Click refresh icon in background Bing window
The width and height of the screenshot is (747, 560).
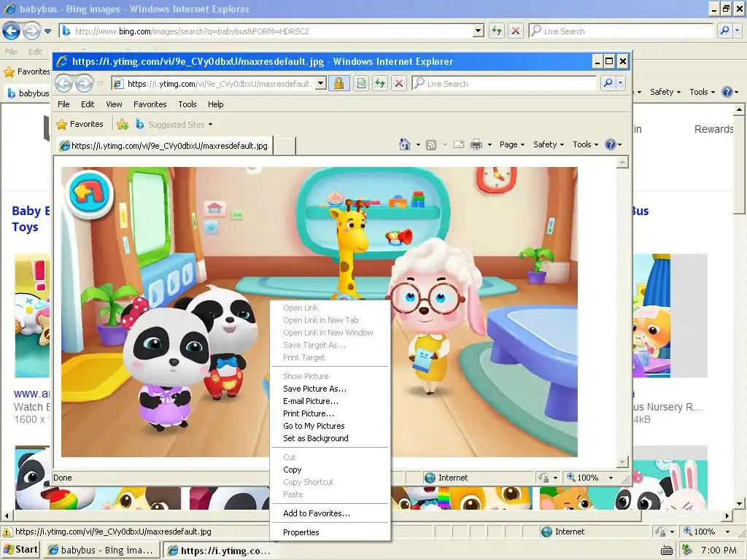pos(496,31)
